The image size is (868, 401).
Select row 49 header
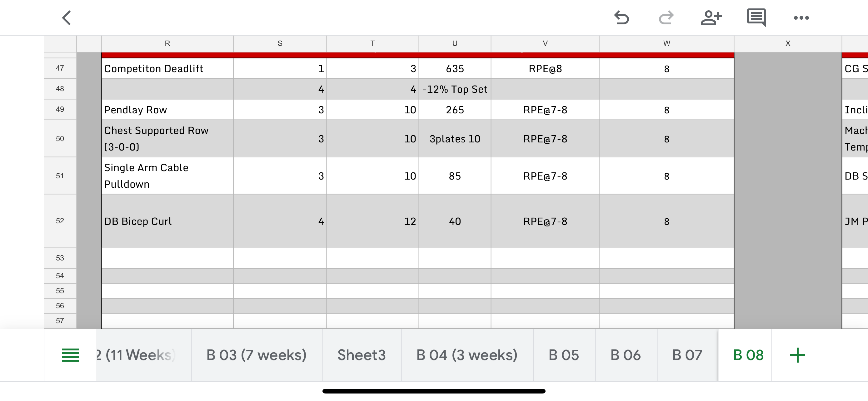pos(60,109)
